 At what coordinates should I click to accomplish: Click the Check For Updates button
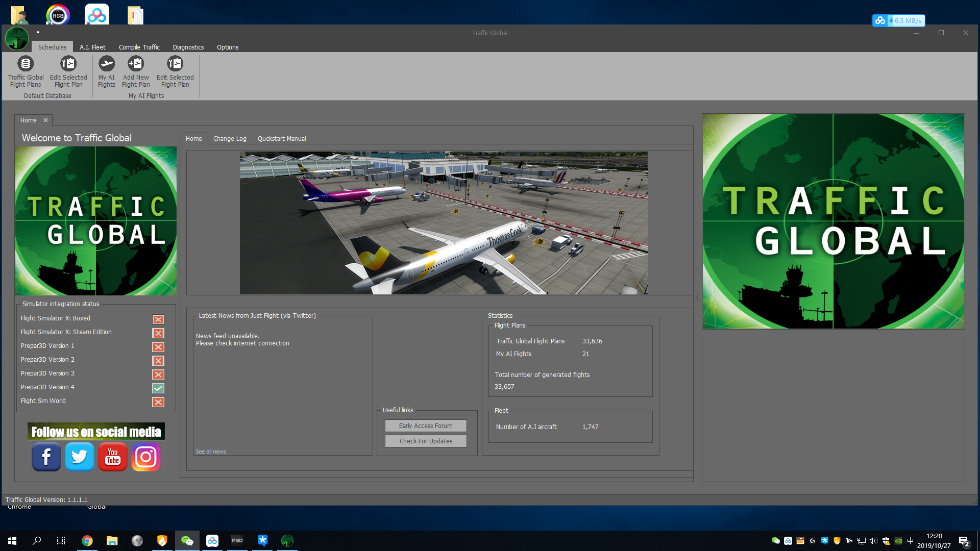pyautogui.click(x=426, y=441)
